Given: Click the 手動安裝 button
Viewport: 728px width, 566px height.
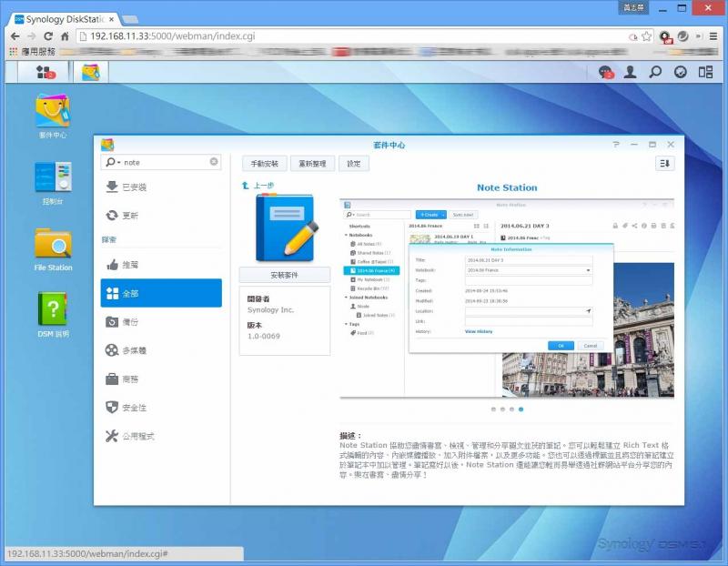Looking at the screenshot, I should tap(265, 164).
